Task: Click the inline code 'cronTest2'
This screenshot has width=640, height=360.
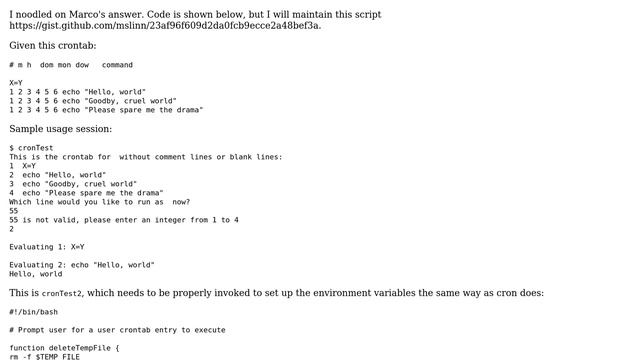Action: click(x=62, y=293)
